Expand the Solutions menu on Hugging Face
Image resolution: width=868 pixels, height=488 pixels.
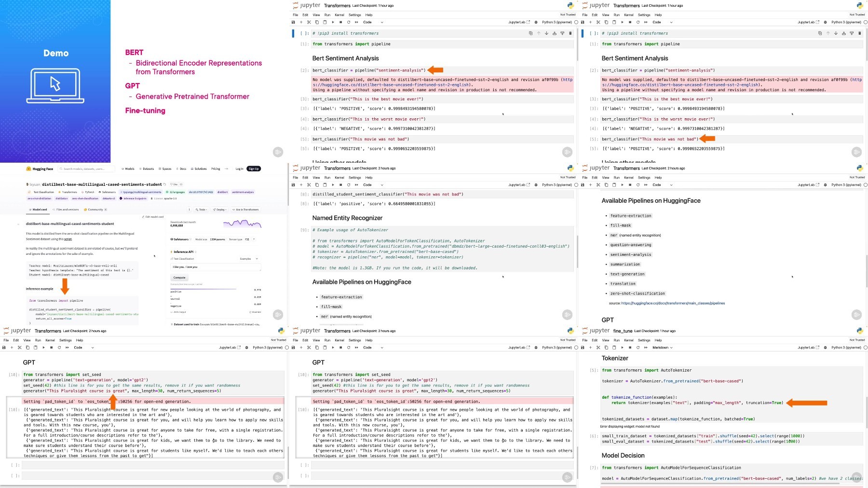199,169
